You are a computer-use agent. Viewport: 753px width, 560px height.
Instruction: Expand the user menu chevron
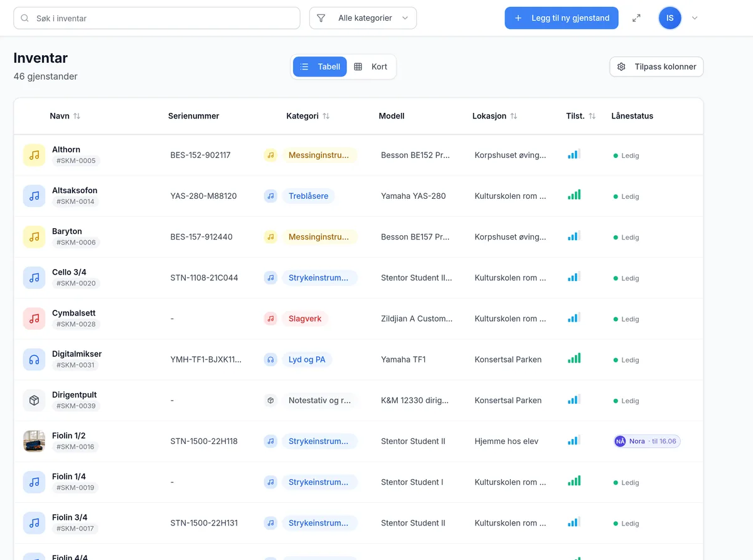pyautogui.click(x=695, y=18)
